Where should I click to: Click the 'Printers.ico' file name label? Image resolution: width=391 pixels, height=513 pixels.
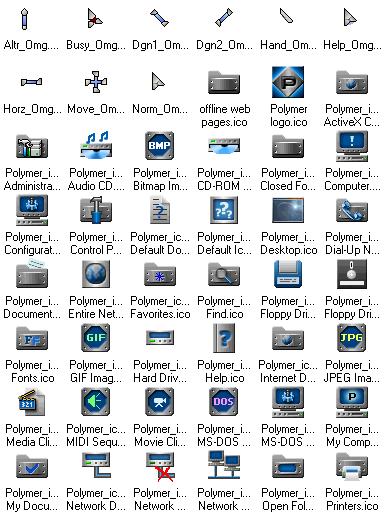click(x=352, y=506)
